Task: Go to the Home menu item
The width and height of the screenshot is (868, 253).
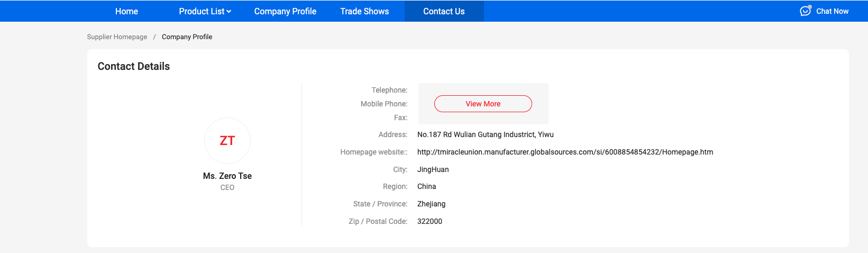Action: coord(126,11)
